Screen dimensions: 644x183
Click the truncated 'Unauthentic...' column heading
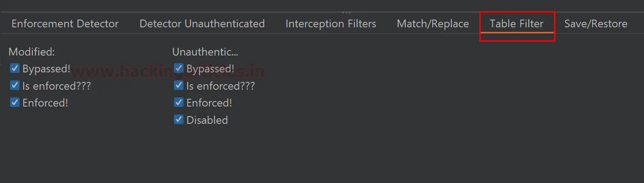pyautogui.click(x=205, y=52)
